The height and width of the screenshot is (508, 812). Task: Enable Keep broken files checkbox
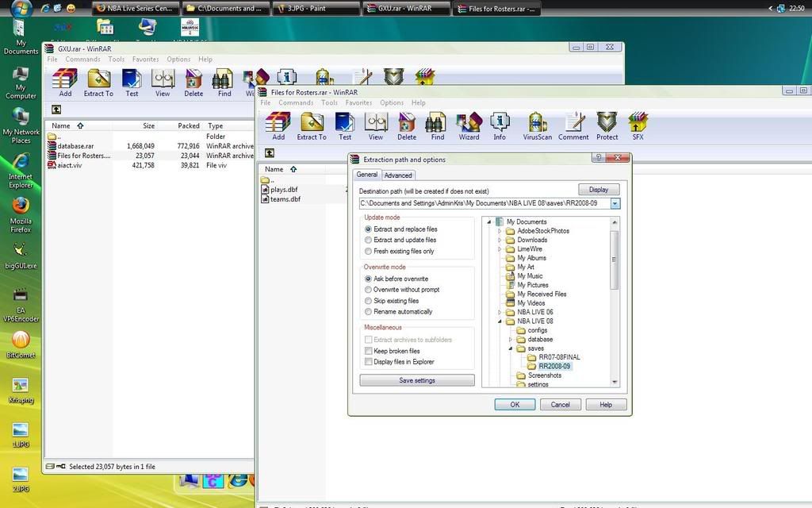(x=368, y=351)
